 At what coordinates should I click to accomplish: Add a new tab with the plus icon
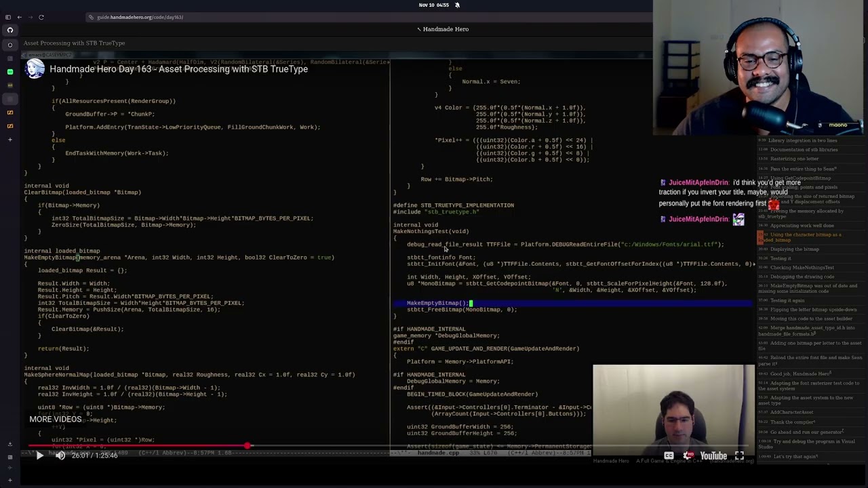click(x=9, y=140)
